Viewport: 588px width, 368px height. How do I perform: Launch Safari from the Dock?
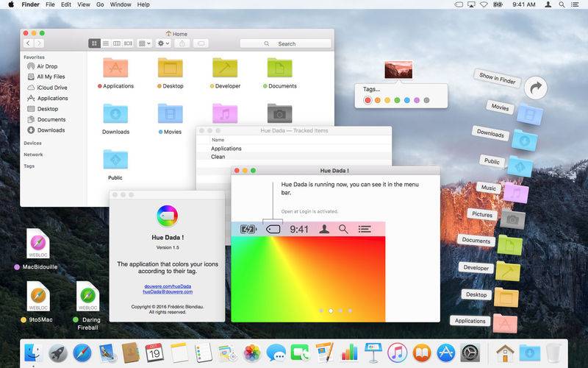coord(82,353)
